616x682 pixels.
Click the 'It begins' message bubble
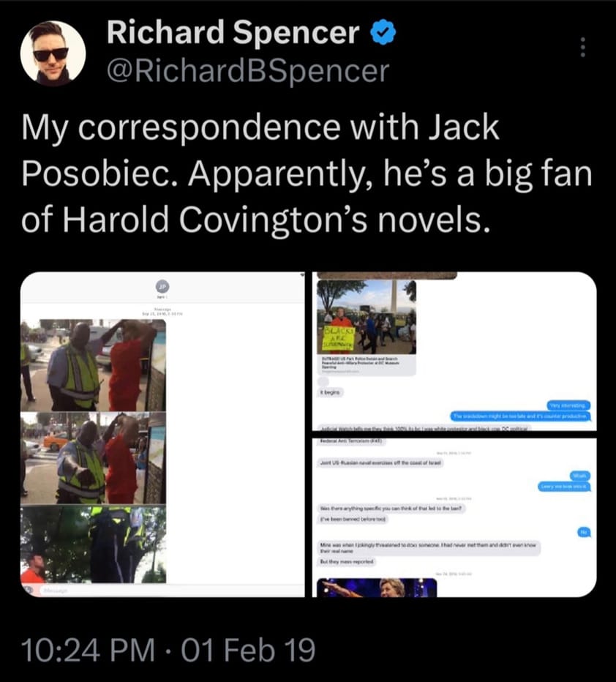(331, 392)
